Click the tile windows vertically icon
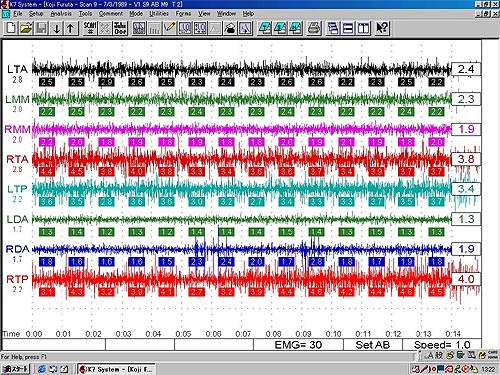This screenshot has height=375, width=500. click(x=363, y=28)
